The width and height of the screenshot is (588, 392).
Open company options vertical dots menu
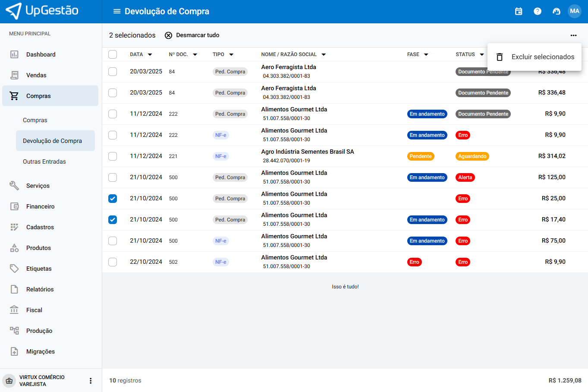(x=91, y=381)
